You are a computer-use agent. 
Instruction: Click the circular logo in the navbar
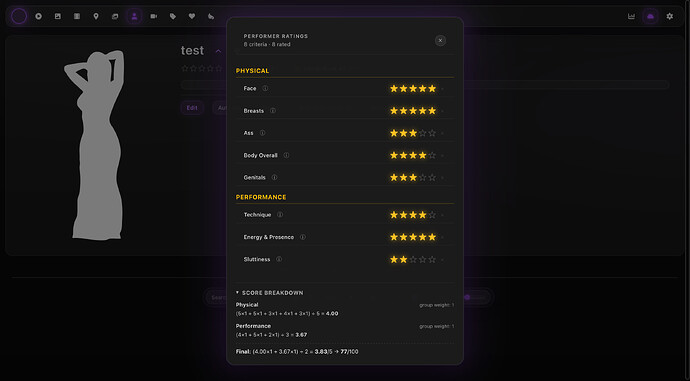(19, 16)
